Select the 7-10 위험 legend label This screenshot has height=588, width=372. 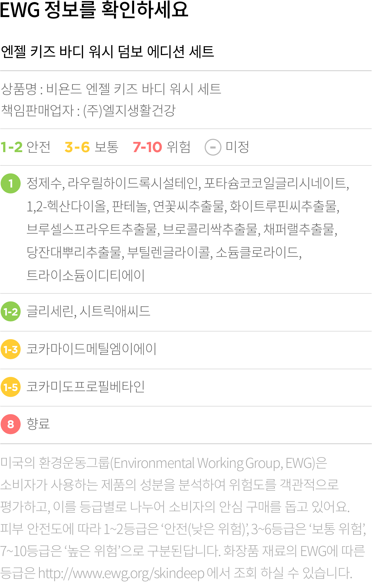(162, 147)
